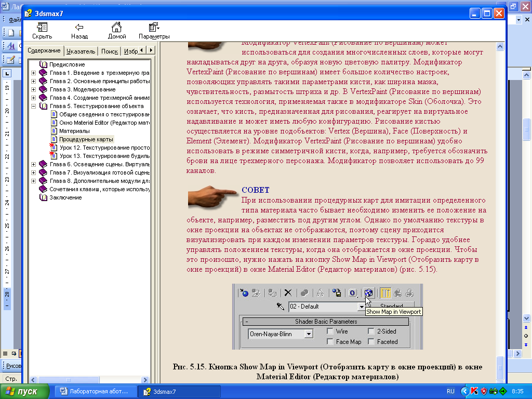532x399 pixels.
Task: Switch to the Указатель tab
Action: click(x=81, y=51)
